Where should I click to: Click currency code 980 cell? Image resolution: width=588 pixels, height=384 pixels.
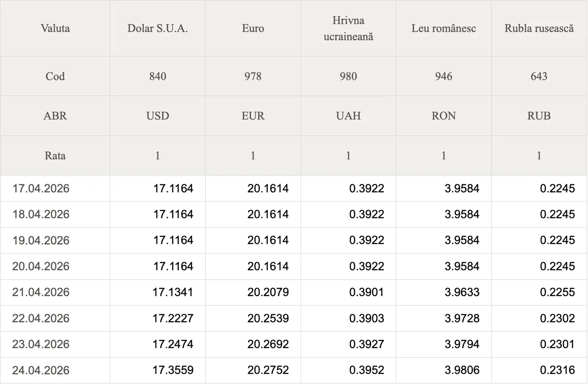pyautogui.click(x=348, y=76)
